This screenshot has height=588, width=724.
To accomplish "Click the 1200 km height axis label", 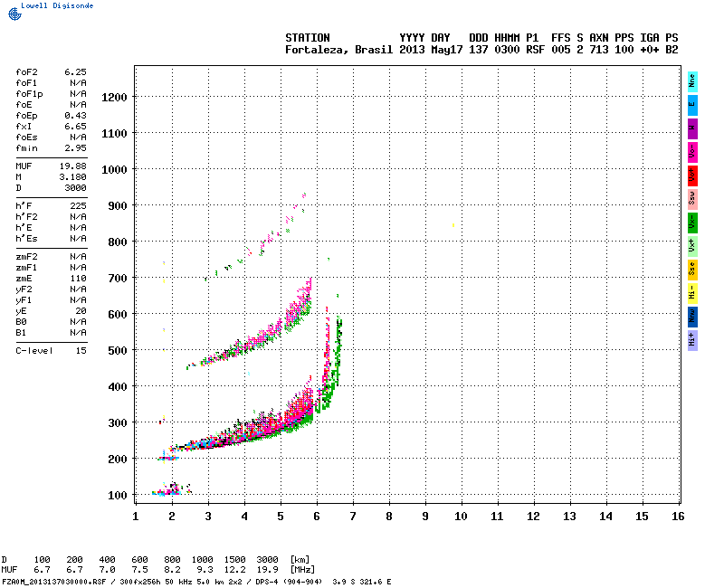I will 114,98.
